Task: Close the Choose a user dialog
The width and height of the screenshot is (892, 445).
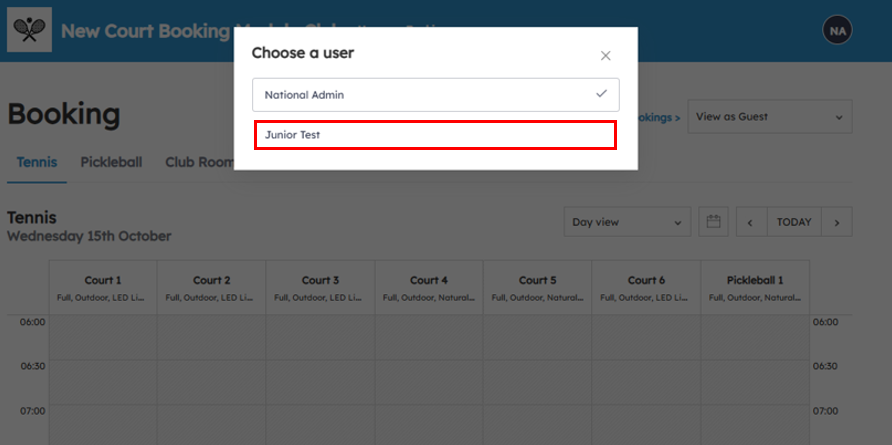Action: pyautogui.click(x=605, y=56)
